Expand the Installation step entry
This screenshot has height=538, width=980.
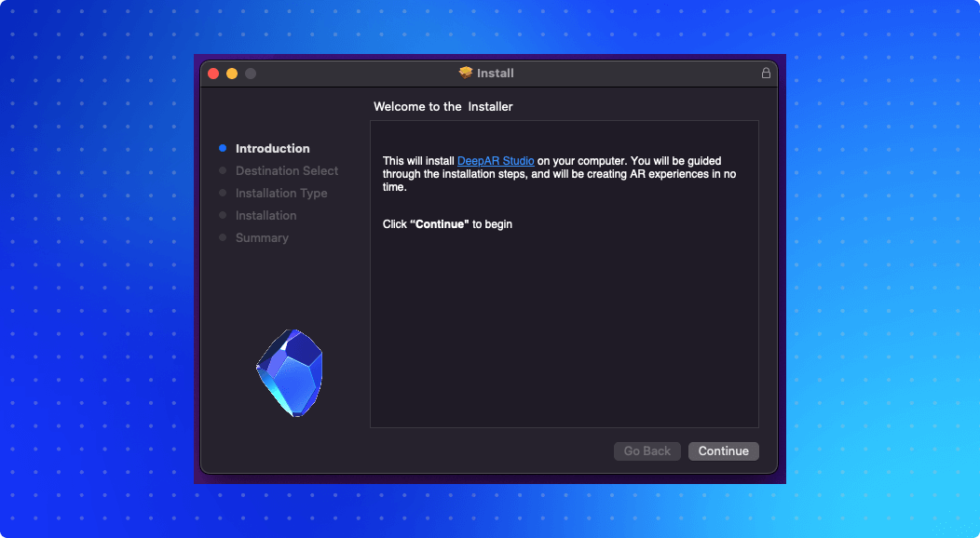(265, 215)
